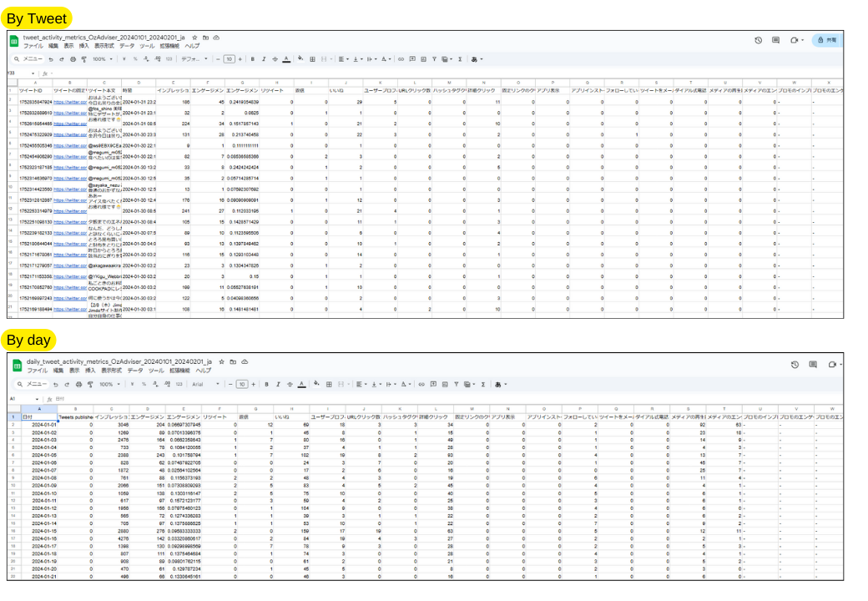
Task: Open the first tweet twitter.com link
Action: click(x=70, y=102)
